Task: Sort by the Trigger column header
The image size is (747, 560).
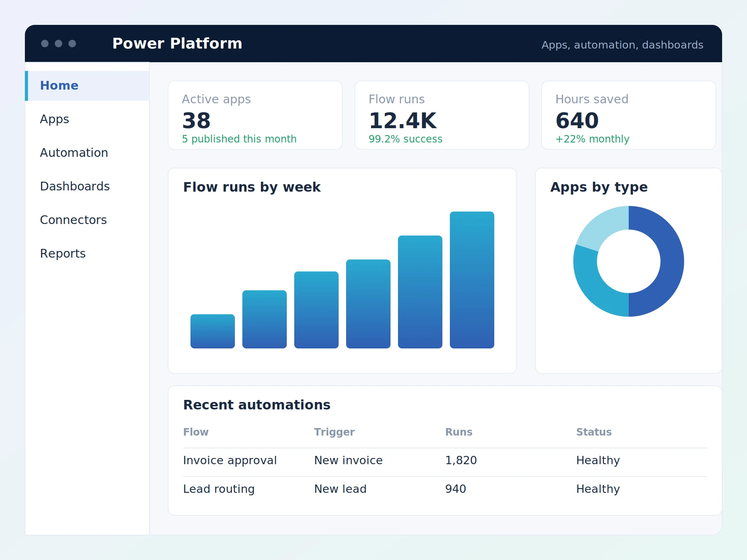Action: tap(334, 432)
